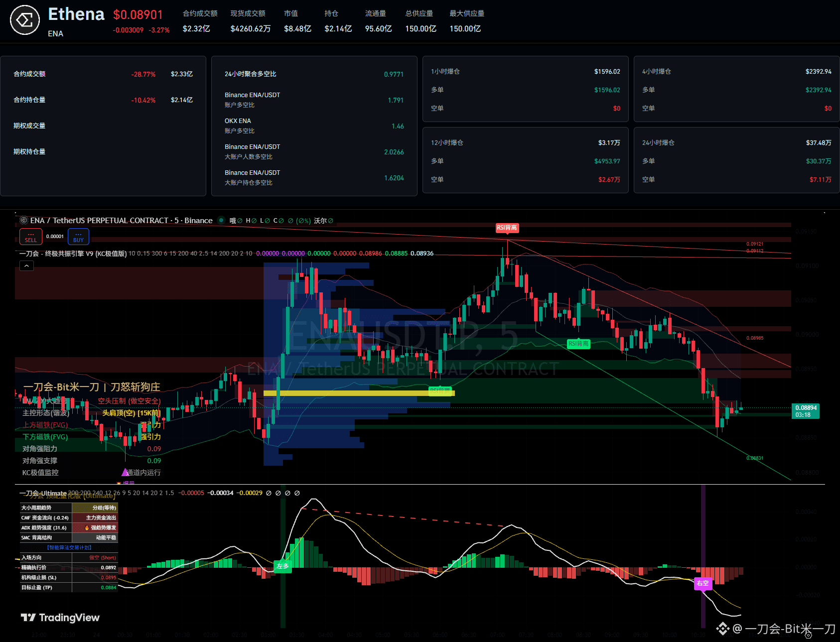Collapse the indicator legend with the chevron
Screen dimensions: 840x642
[27, 266]
